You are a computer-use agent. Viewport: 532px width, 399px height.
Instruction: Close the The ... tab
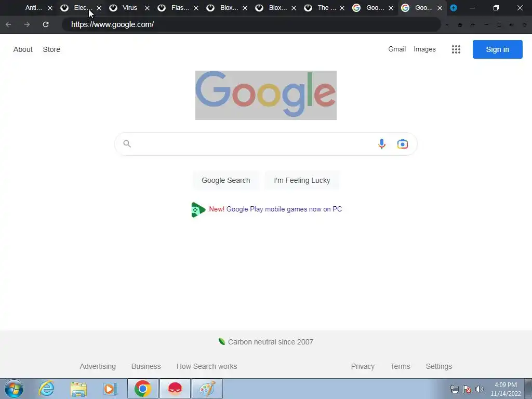342,8
